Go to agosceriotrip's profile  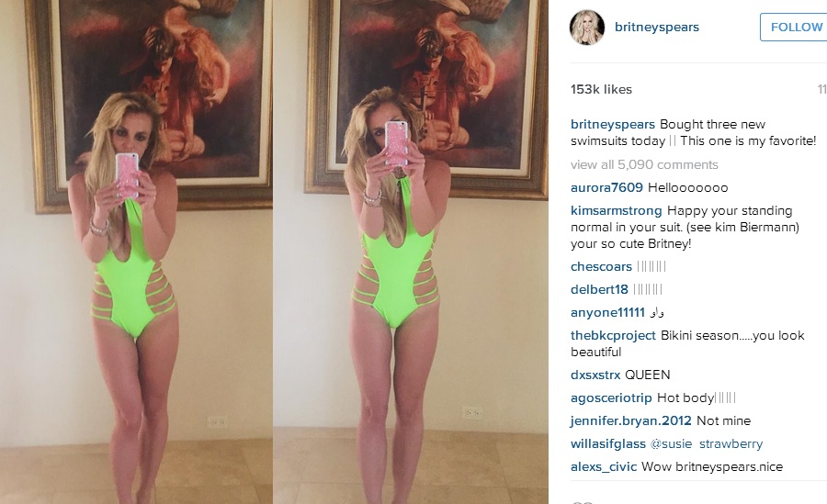point(611,398)
